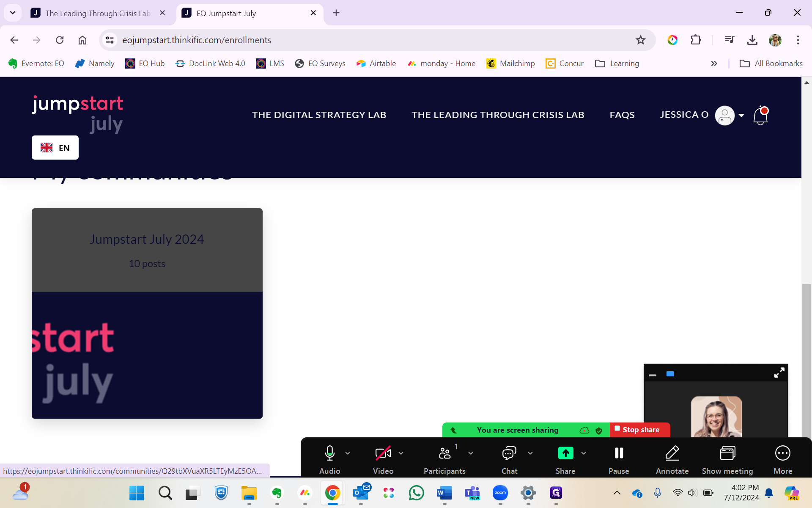
Task: Expand Audio options chevron in Zoom
Action: coord(348,453)
